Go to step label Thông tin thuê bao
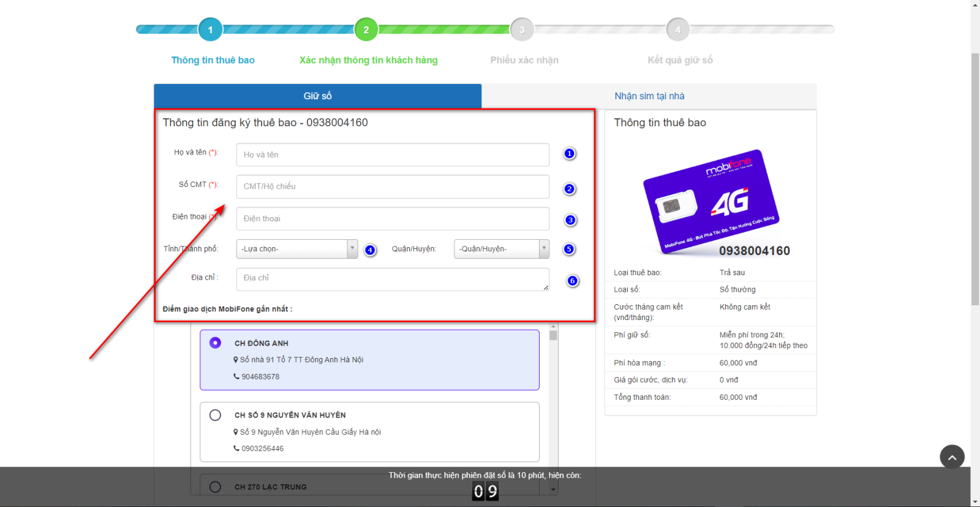 (x=213, y=60)
